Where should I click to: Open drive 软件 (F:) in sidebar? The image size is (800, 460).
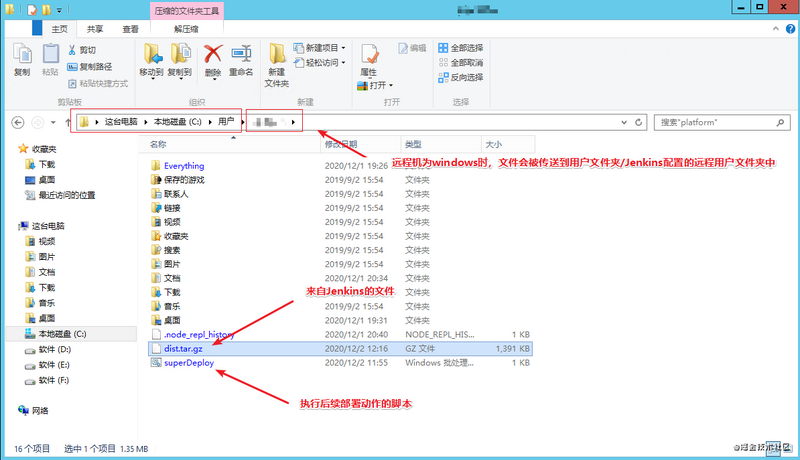click(x=47, y=380)
